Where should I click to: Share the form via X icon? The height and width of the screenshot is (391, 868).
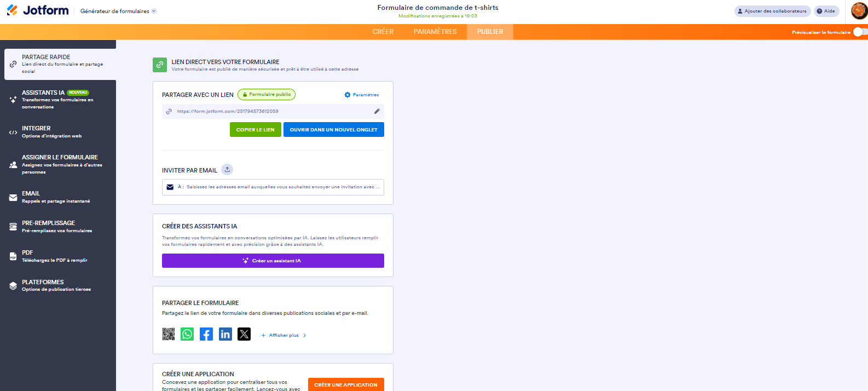tap(244, 334)
